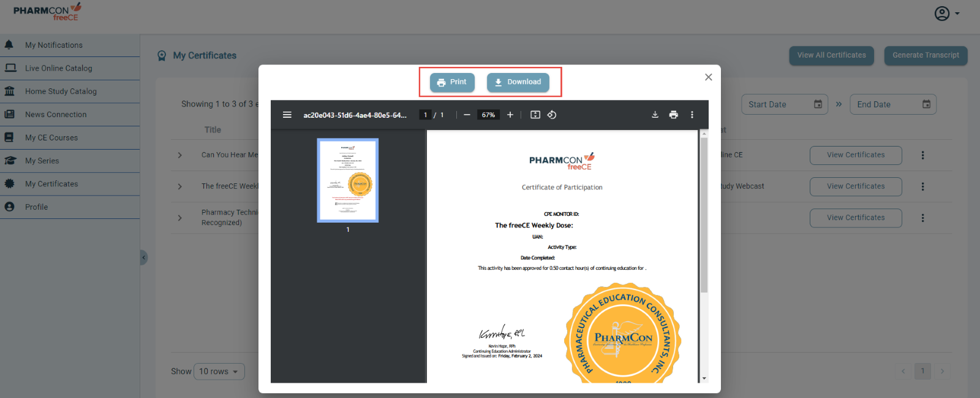Open the user account menu
Image resolution: width=980 pixels, height=398 pixels.
[x=947, y=13]
